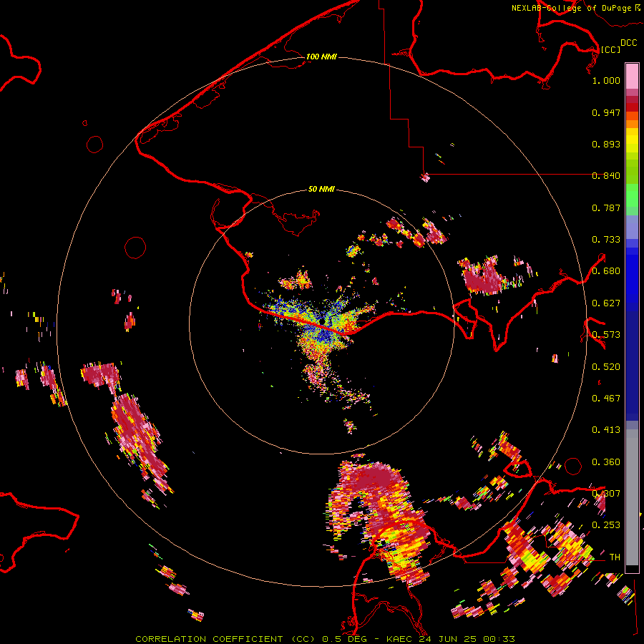Image resolution: width=644 pixels, height=644 pixels.
Task: Select the 0.467 scale value
Action: click(x=606, y=399)
